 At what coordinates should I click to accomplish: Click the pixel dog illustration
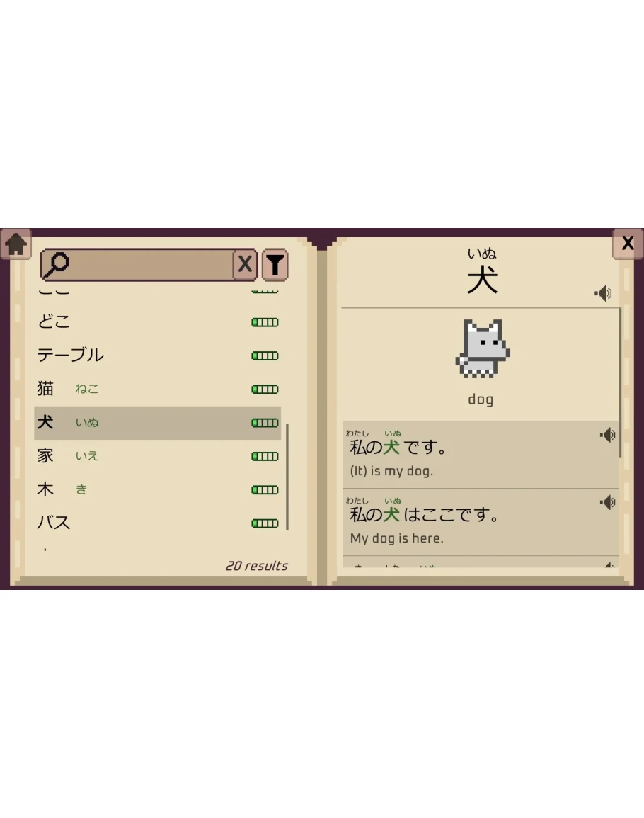483,348
